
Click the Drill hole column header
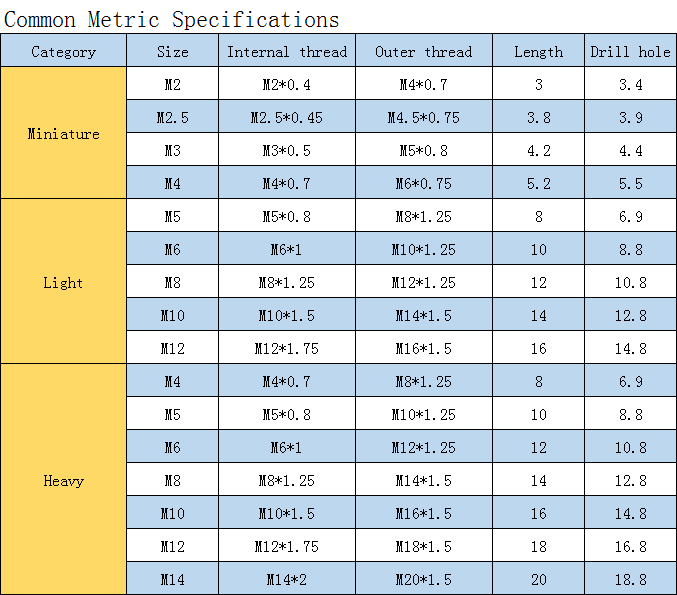click(630, 51)
